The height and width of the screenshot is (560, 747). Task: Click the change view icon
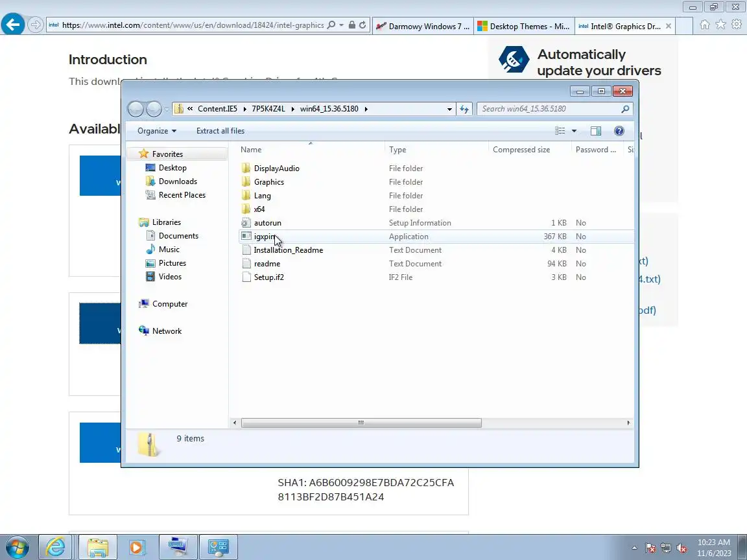(560, 131)
